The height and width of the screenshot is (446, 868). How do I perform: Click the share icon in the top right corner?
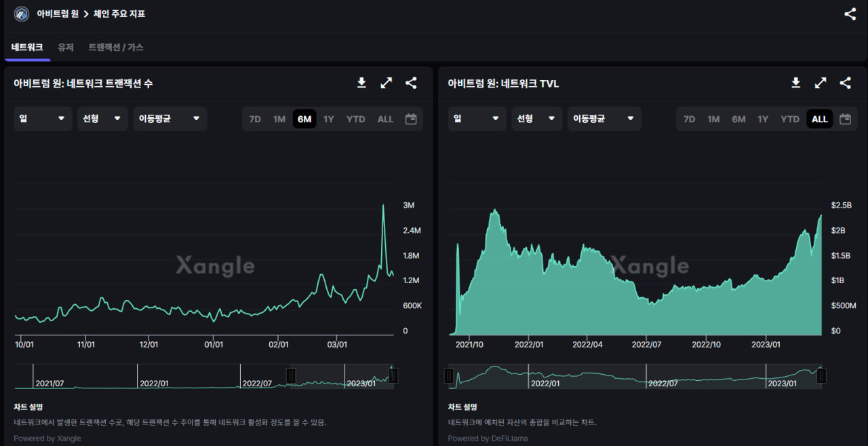click(850, 14)
